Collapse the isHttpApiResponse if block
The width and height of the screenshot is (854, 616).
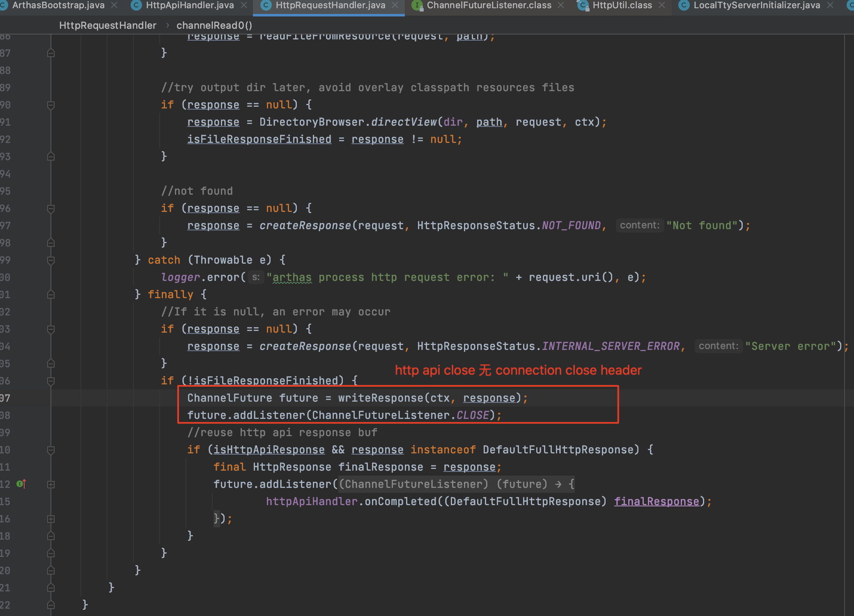[51, 450]
